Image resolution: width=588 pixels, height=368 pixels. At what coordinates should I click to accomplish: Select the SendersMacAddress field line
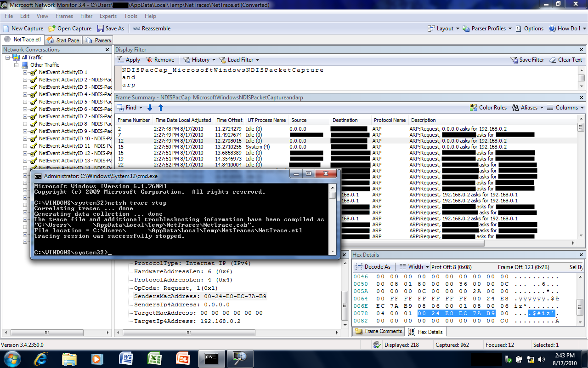[x=200, y=296]
